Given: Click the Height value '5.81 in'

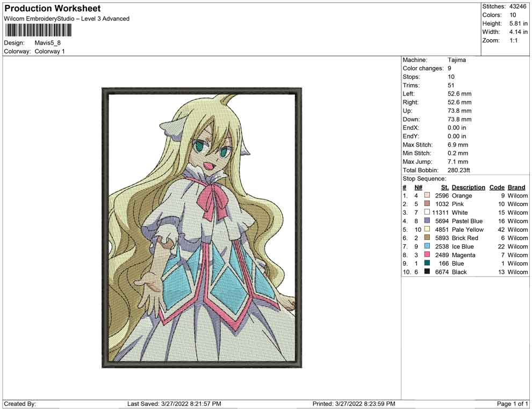Looking at the screenshot, I should (x=519, y=24).
